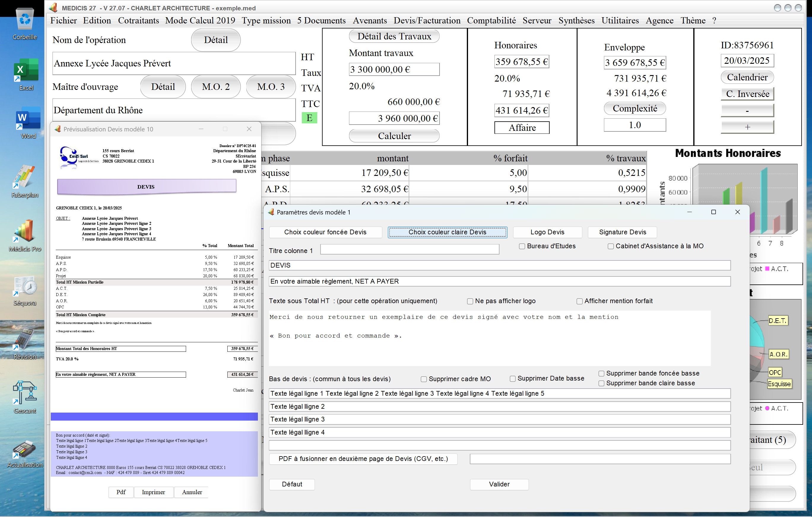The height and width of the screenshot is (517, 812).
Task: Click the Signature Devis button
Action: (622, 232)
